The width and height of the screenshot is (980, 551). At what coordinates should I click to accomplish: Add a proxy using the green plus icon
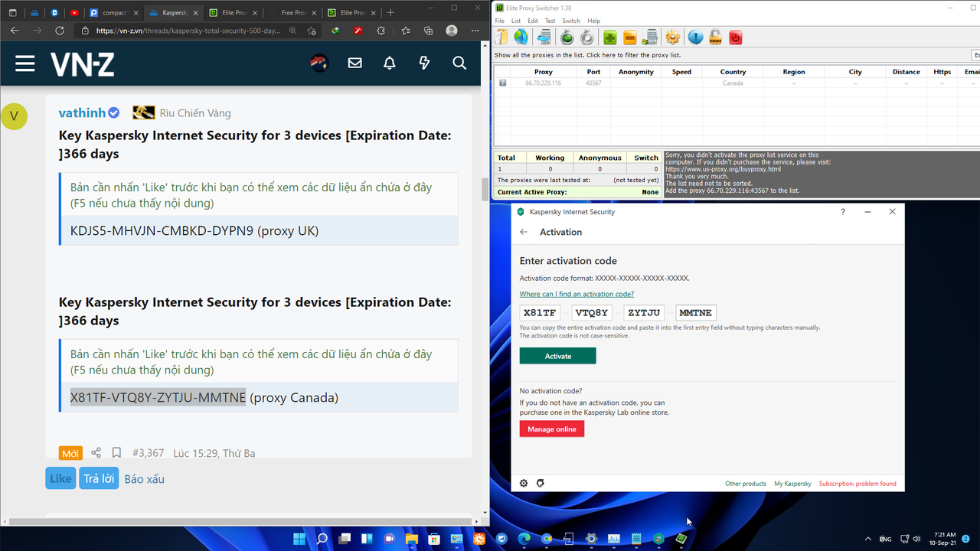pos(608,37)
